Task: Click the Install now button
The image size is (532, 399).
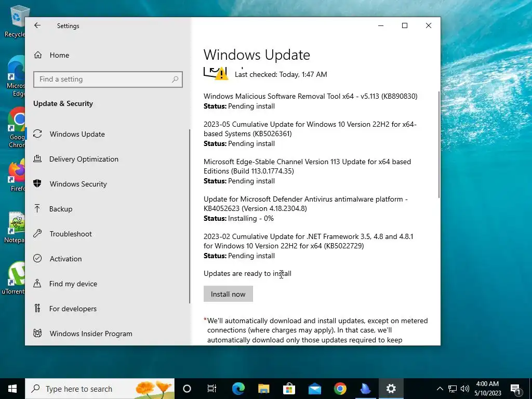Action: (228, 294)
